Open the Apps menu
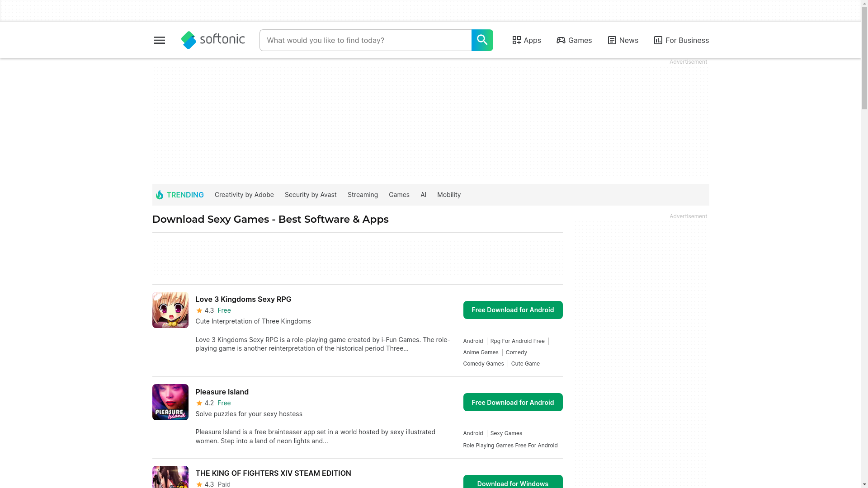Viewport: 868px width, 488px height. 527,40
